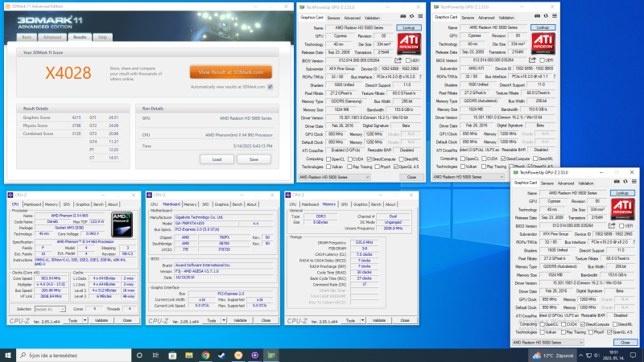The height and width of the screenshot is (362, 644).
Task: Expand Tools dropdown arrow in CPU-Z Memory window
Action: 363,320
